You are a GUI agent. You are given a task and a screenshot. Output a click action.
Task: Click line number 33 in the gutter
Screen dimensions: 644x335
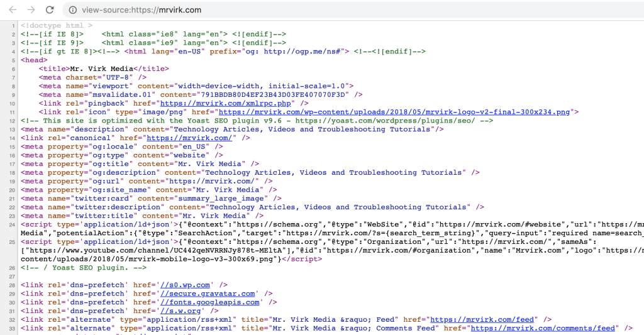click(x=12, y=328)
